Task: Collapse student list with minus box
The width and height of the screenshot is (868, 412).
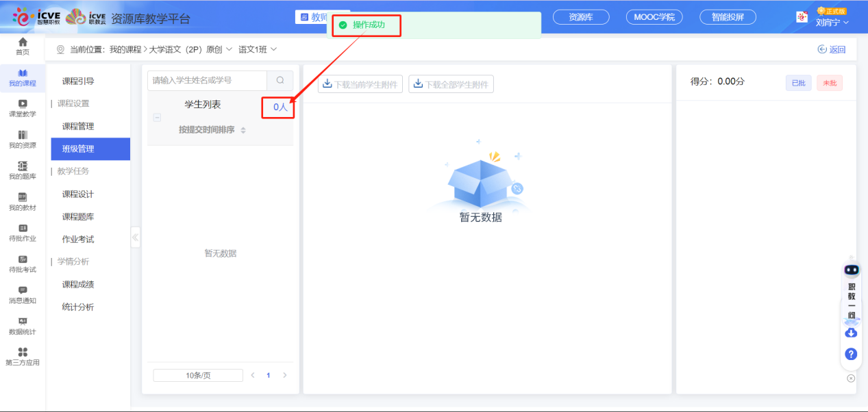Action: point(157,118)
